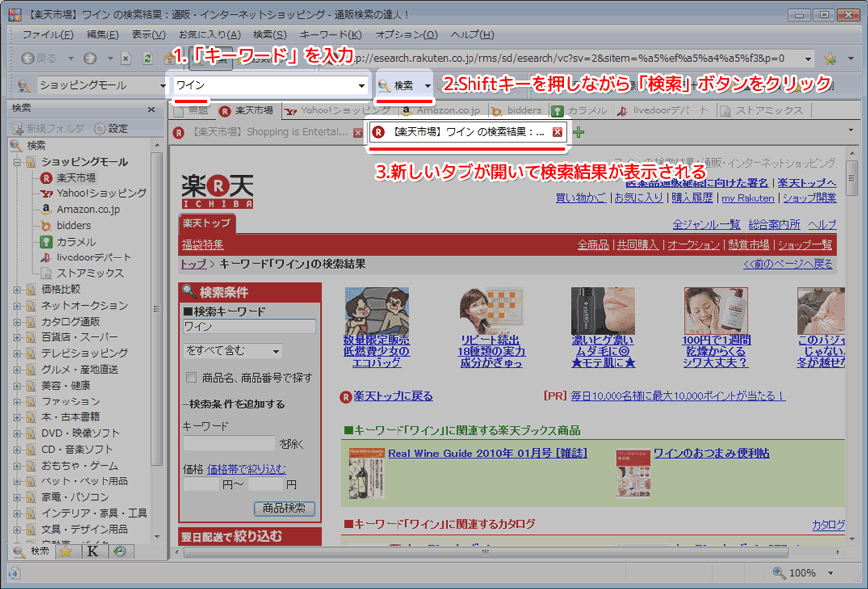Screen dimensions: 868x589
Task: Switch to the favorites star tab at sidebar bottom
Action: 66,552
